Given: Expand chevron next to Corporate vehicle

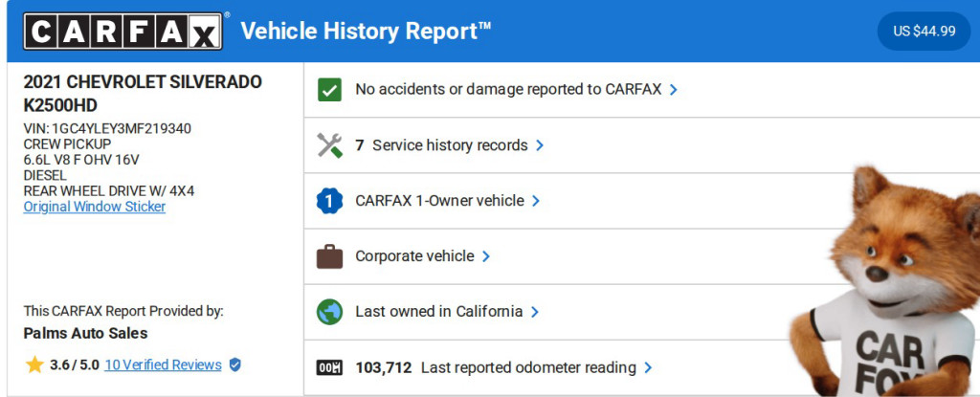Looking at the screenshot, I should 486,256.
